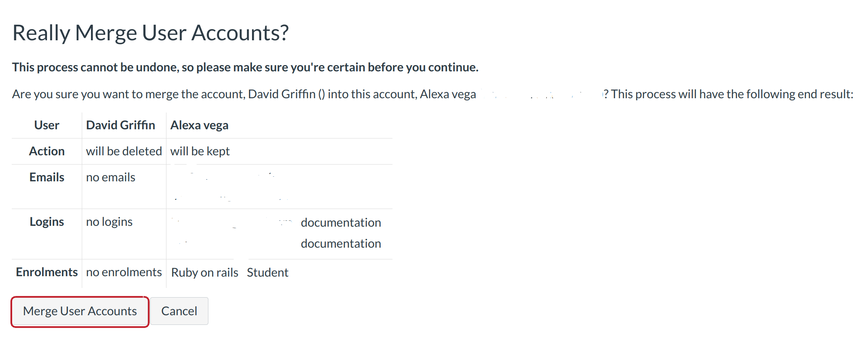Screen dimensions: 868x340
Task: Click the 'will be deleted' action cell
Action: click(124, 151)
